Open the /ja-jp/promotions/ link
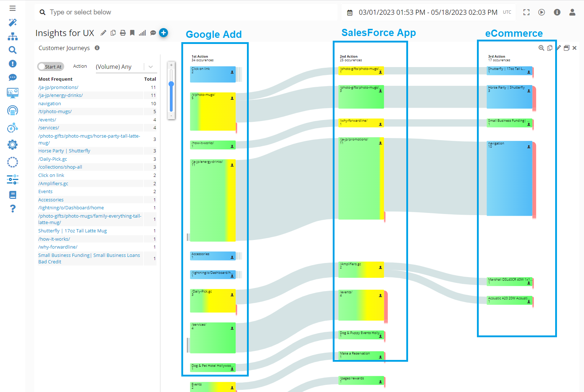 tap(58, 88)
